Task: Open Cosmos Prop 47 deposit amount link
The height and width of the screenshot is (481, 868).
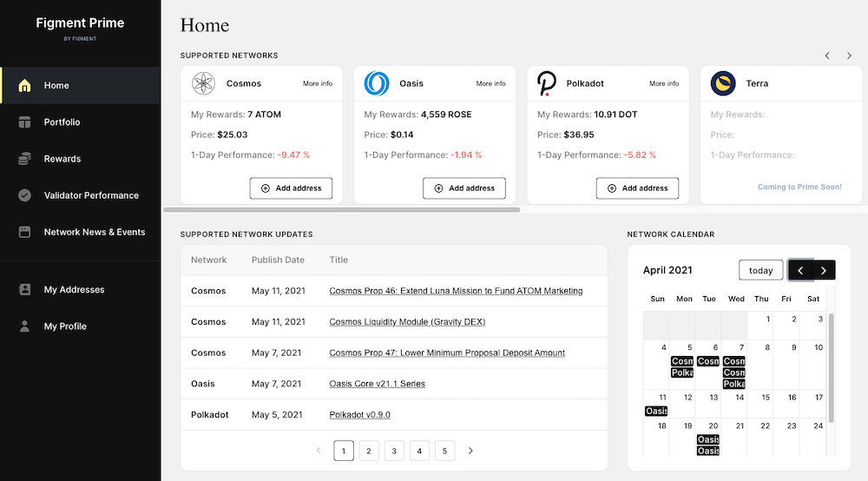Action: click(x=447, y=353)
